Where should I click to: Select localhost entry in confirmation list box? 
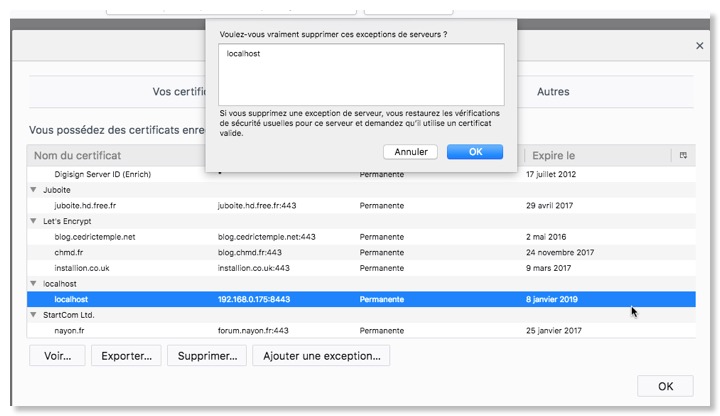click(x=243, y=53)
